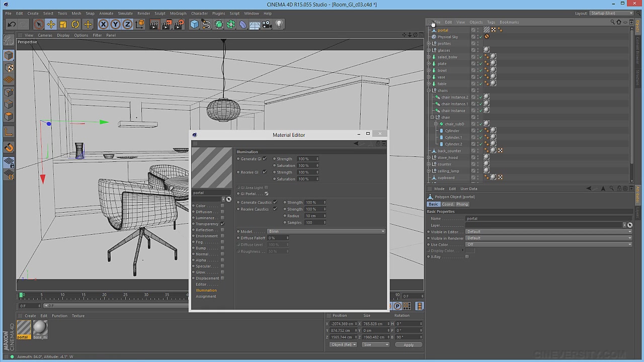The image size is (644, 362).
Task: Open the Model dropdown showing Blinn
Action: coord(327,231)
